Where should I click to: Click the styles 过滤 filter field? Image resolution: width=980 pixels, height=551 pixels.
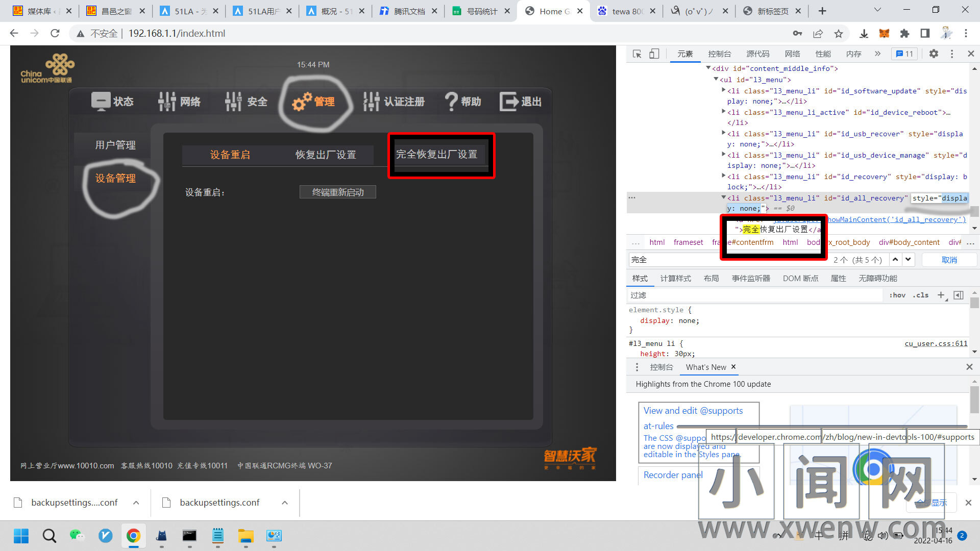coord(755,295)
